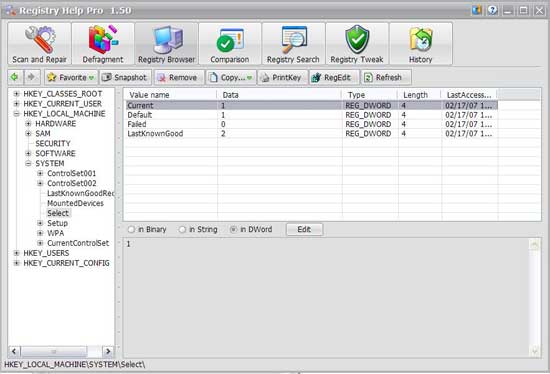Select the Failed value row

click(x=311, y=124)
